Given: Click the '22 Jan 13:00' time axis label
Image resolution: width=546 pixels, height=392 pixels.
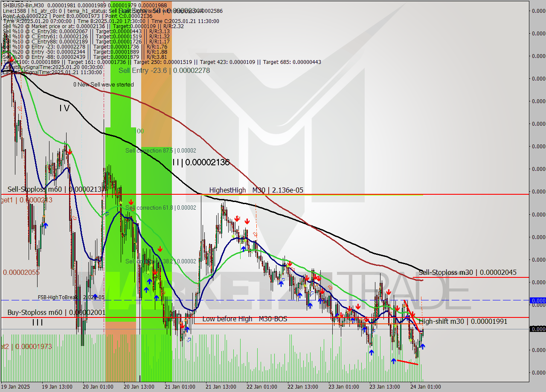Looking at the screenshot, I should pos(302,386).
